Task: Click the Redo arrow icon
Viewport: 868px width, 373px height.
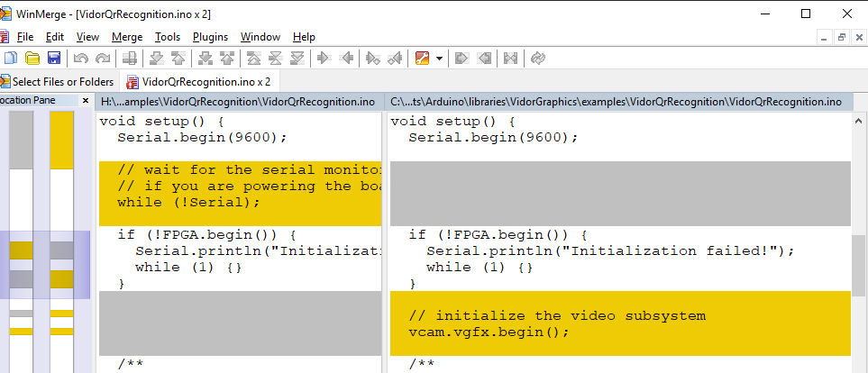Action: click(x=103, y=58)
